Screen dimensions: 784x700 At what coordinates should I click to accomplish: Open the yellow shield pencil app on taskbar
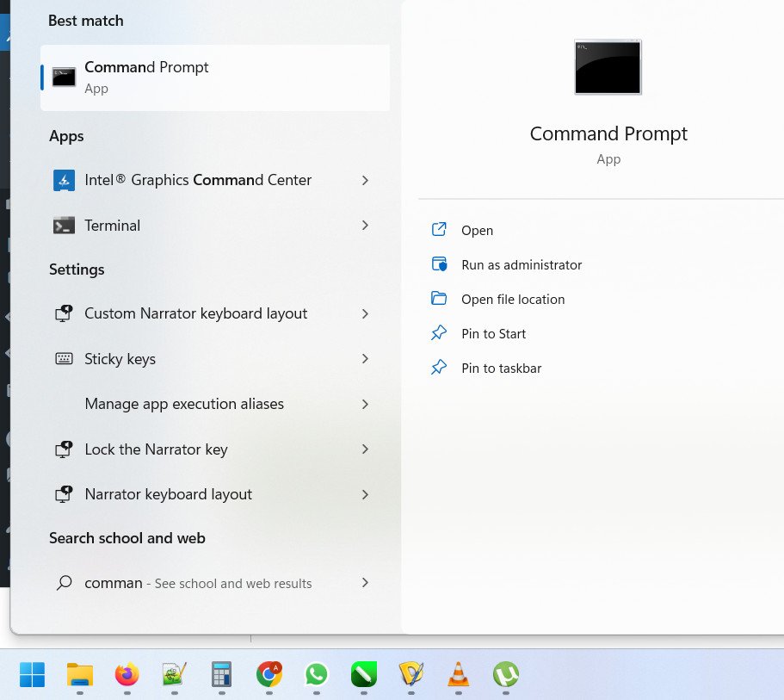click(x=411, y=674)
